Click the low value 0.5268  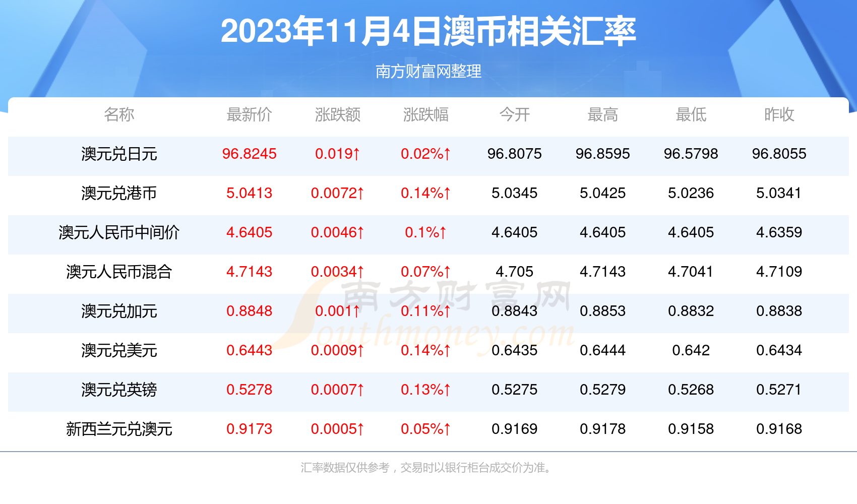pyautogui.click(x=691, y=390)
